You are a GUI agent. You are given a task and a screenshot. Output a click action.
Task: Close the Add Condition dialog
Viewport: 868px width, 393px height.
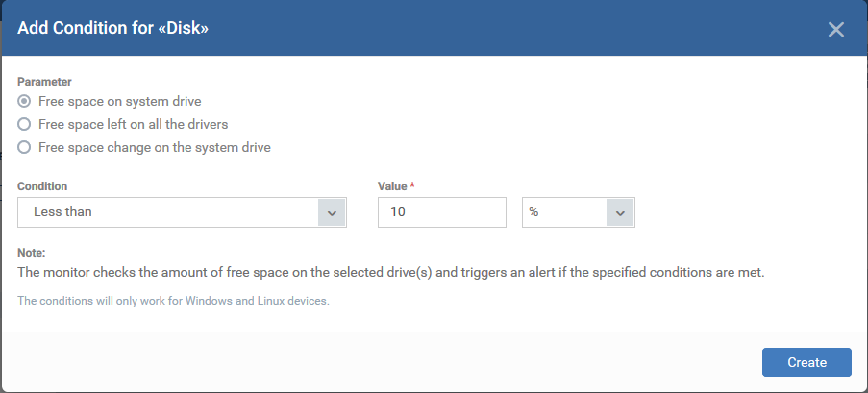tap(836, 30)
